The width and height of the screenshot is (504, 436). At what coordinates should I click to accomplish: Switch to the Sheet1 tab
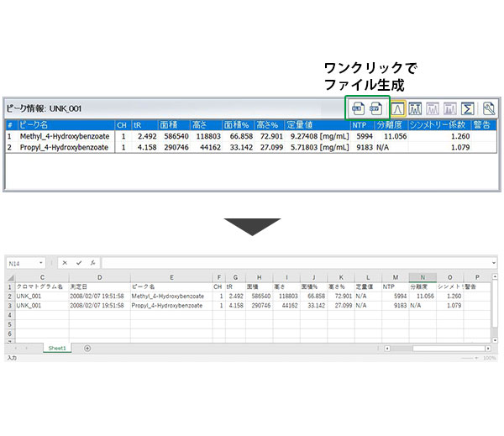click(x=57, y=349)
